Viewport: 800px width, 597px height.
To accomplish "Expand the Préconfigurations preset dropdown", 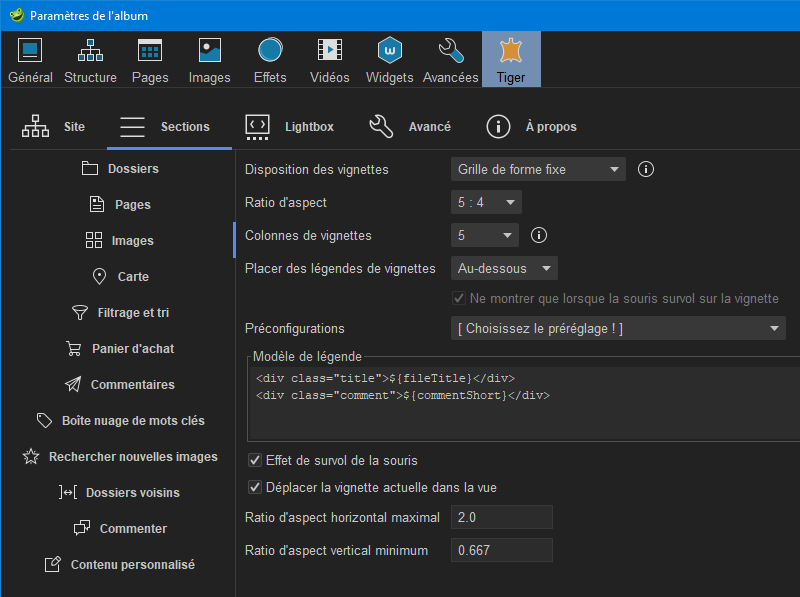I will [x=618, y=329].
